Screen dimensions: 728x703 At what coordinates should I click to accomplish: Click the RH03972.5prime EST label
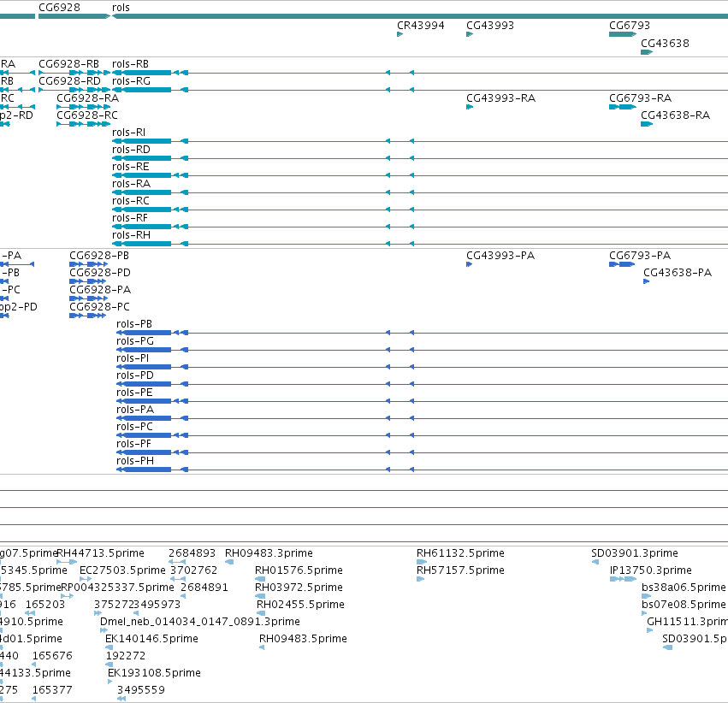coord(299,588)
